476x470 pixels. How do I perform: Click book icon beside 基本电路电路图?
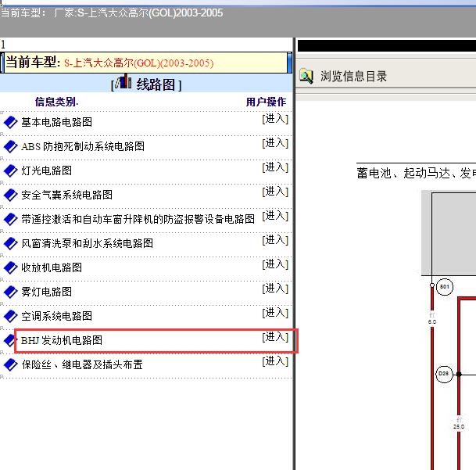point(10,123)
